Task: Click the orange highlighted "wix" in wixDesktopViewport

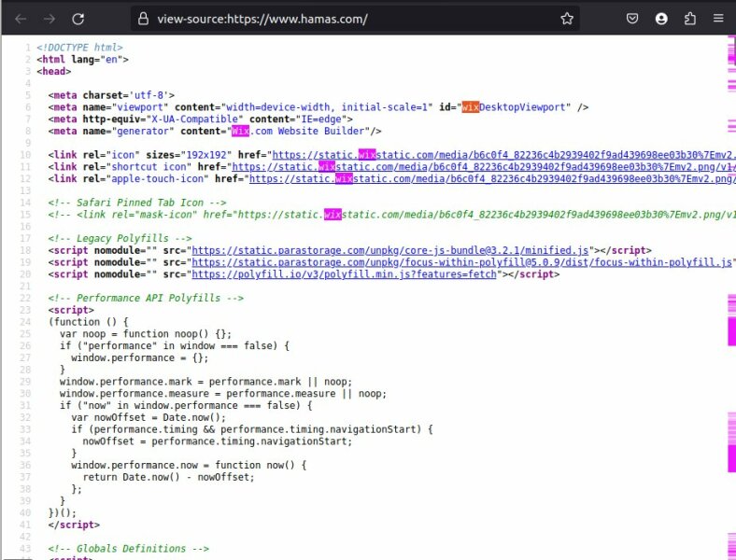Action: click(470, 107)
